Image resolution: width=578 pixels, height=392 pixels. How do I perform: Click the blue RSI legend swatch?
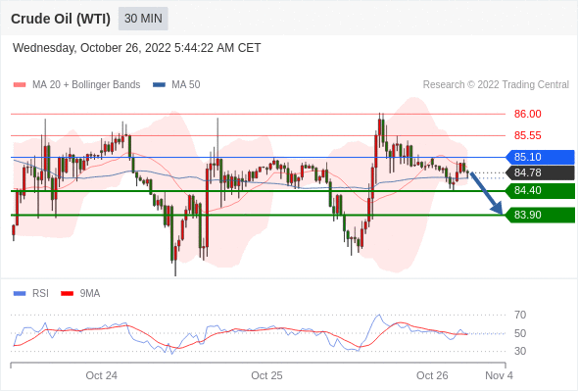point(20,294)
